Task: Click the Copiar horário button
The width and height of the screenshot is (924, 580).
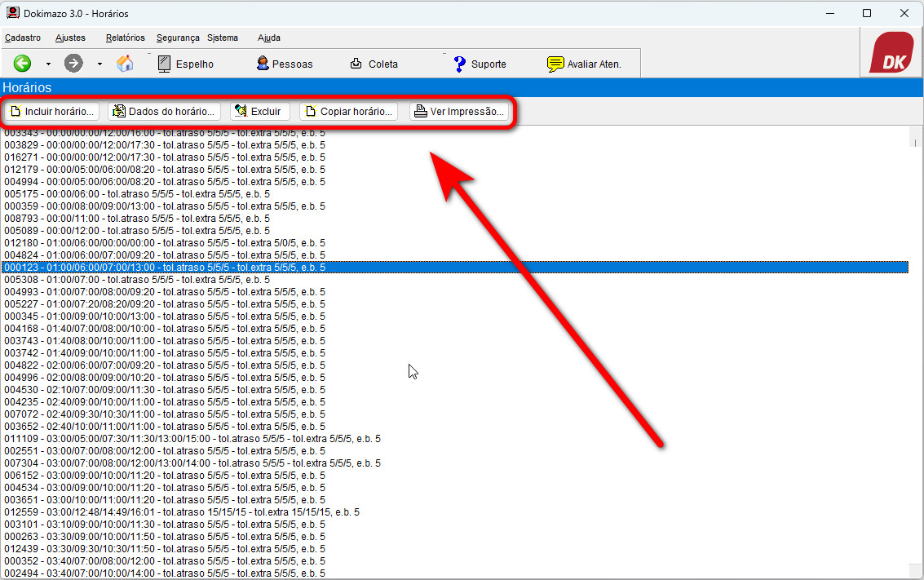Action: click(348, 111)
